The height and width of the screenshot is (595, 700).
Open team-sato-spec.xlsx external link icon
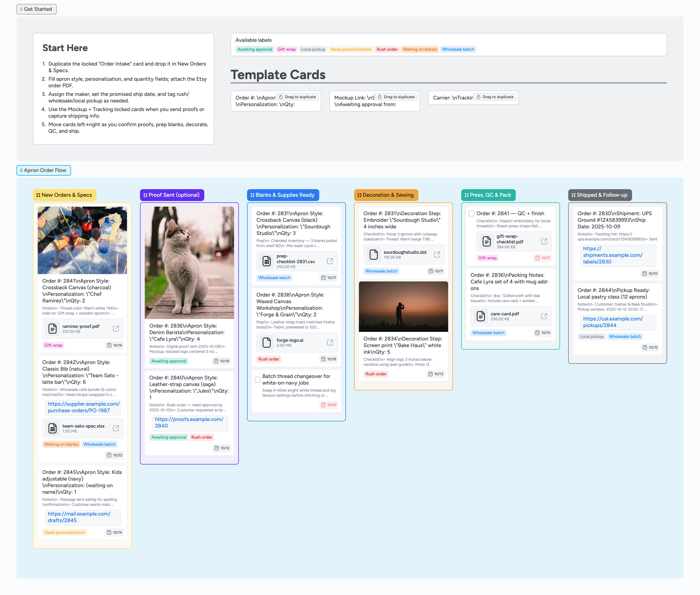(116, 428)
